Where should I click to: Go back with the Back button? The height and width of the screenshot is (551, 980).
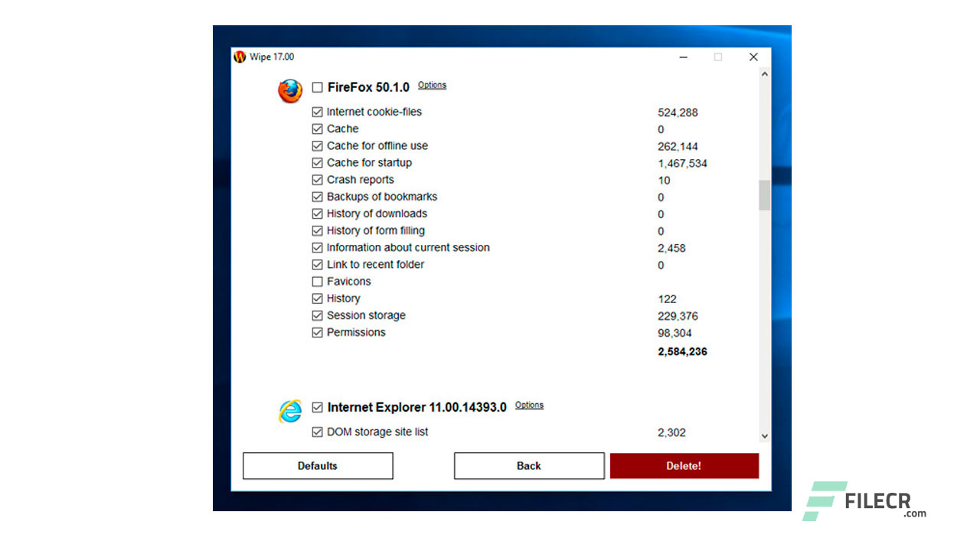[529, 465]
